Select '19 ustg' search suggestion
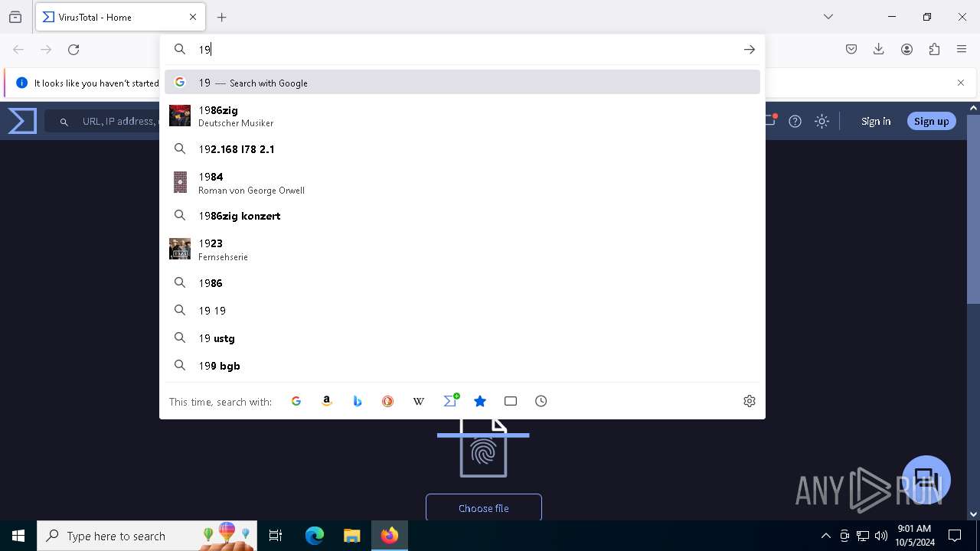980x551 pixels. click(462, 338)
